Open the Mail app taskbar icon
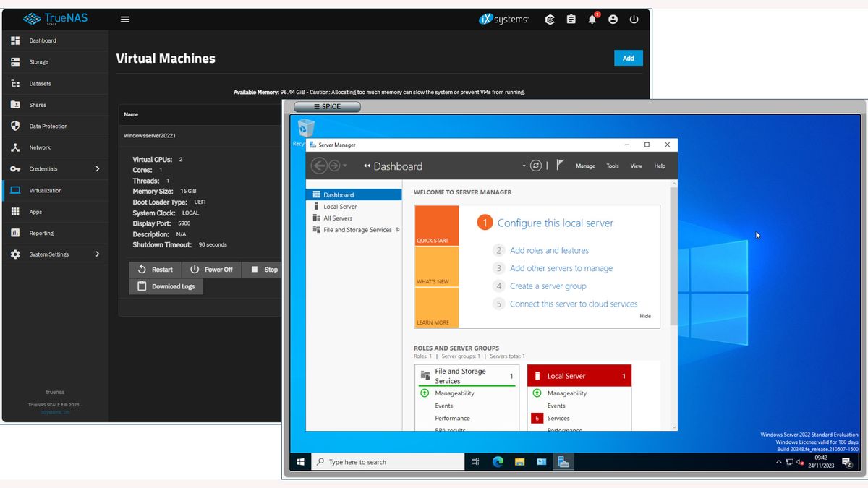This screenshot has height=488, width=868. coord(541,462)
